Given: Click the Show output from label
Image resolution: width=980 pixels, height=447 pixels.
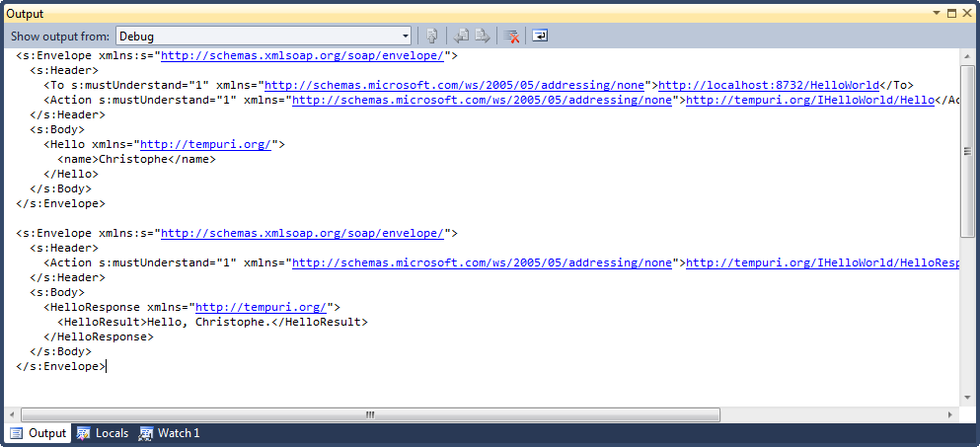Looking at the screenshot, I should [x=60, y=37].
